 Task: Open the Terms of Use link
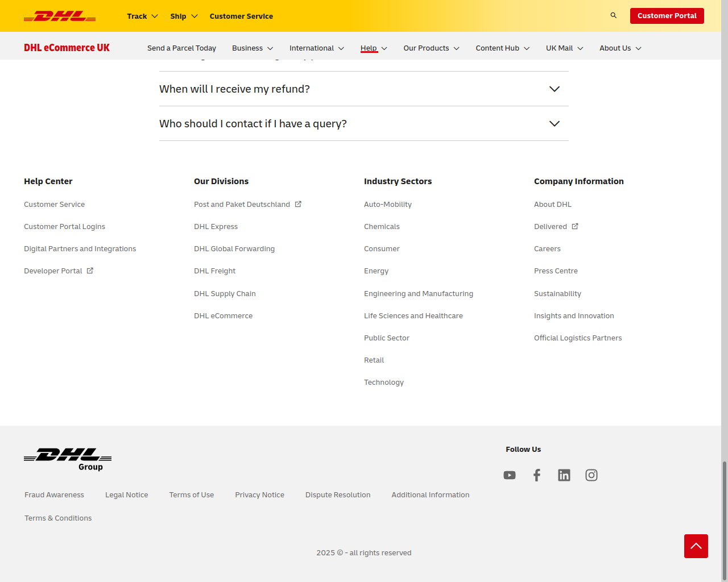click(x=192, y=494)
